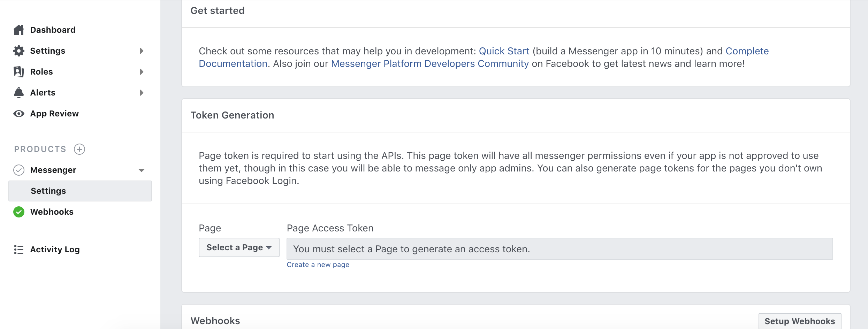The height and width of the screenshot is (329, 868).
Task: Click the Alerts bell icon
Action: 19,93
